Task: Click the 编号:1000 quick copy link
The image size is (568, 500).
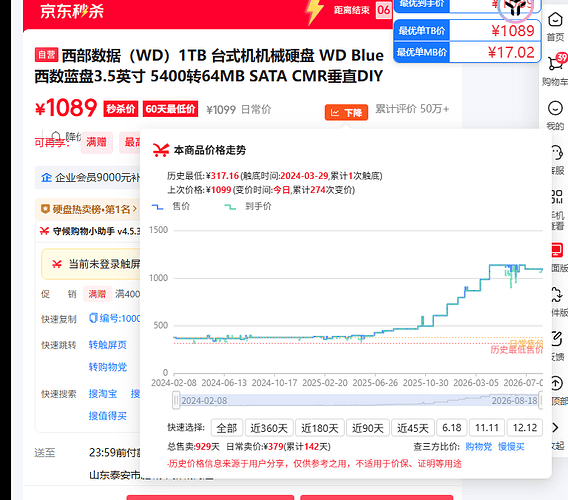Action: (119, 318)
